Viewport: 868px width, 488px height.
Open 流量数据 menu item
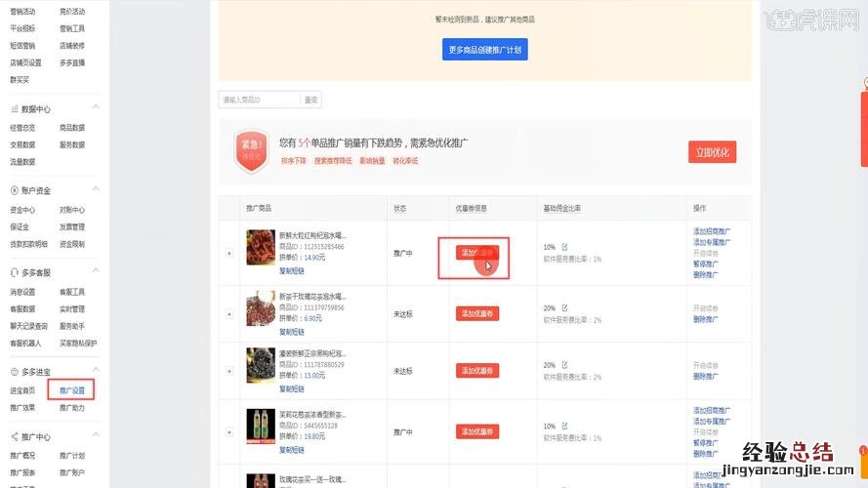click(22, 162)
